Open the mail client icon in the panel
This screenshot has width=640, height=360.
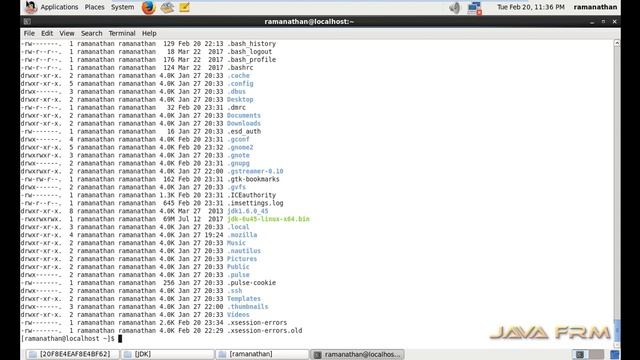(167, 7)
